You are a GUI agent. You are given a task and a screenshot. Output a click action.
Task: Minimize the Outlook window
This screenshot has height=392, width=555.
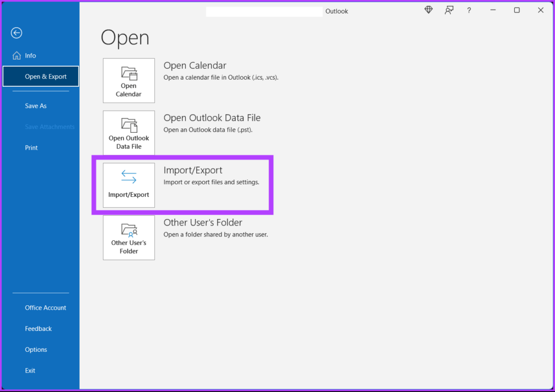(x=493, y=10)
